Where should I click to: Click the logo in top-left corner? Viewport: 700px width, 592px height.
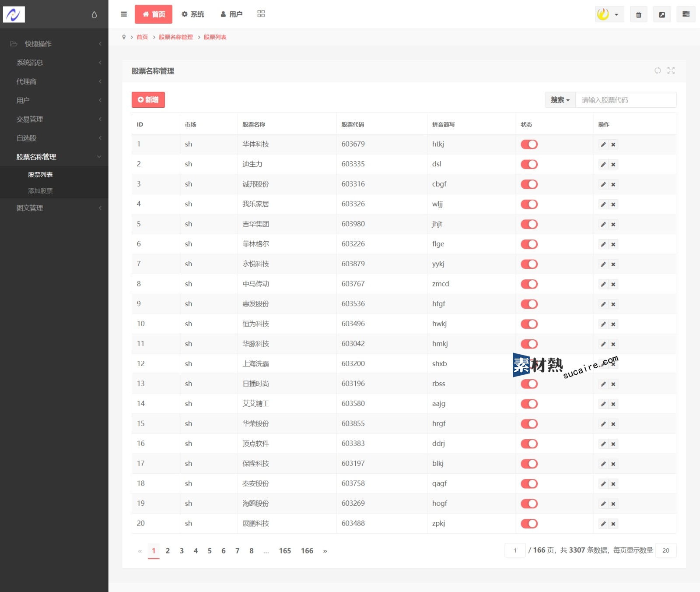[14, 14]
